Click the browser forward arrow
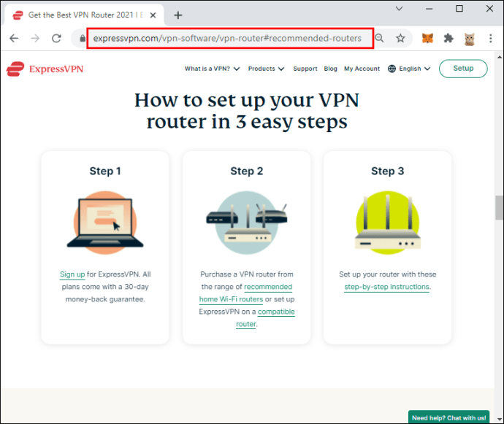 tap(35, 39)
